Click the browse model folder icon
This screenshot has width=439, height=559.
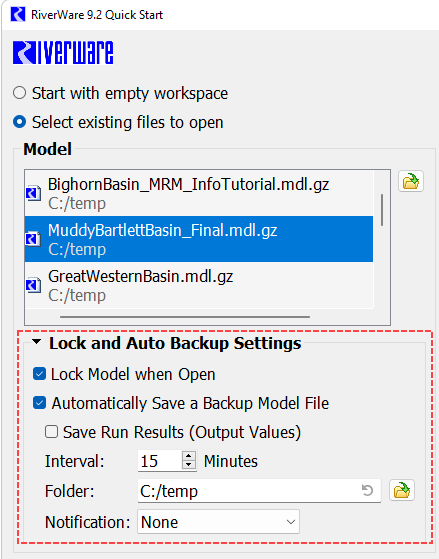[x=411, y=181]
